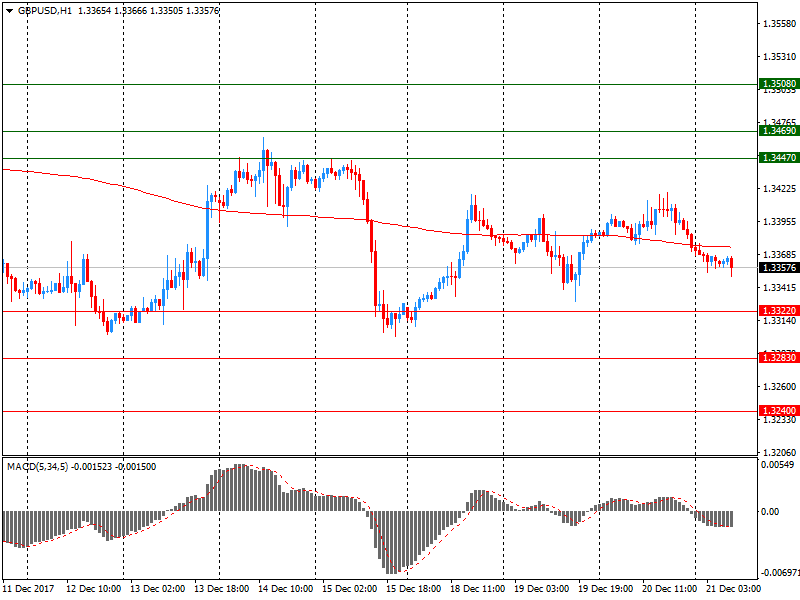
Task: Click the MACD(5,34,5) indicator label
Action: (x=37, y=466)
